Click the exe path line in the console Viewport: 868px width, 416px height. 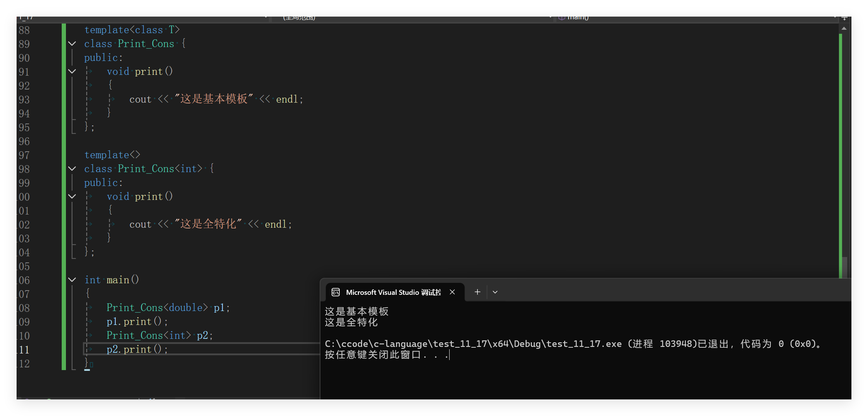coord(573,344)
